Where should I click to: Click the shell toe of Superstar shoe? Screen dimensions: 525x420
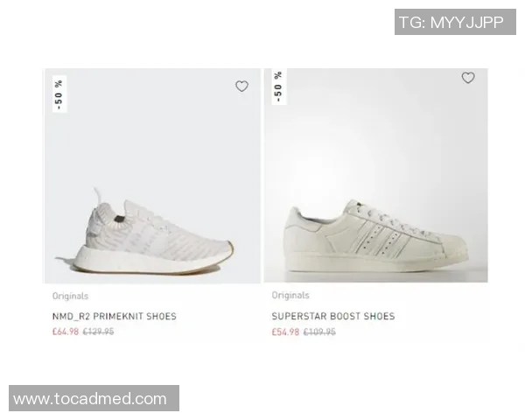click(x=456, y=246)
